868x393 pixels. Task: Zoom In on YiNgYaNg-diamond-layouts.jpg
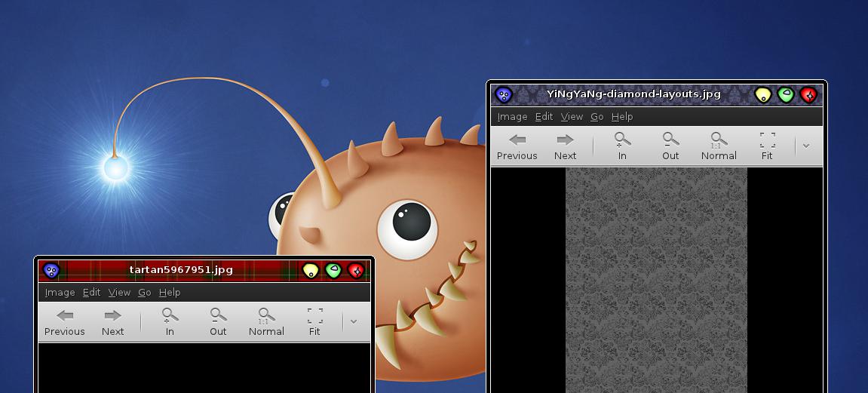[x=622, y=146]
